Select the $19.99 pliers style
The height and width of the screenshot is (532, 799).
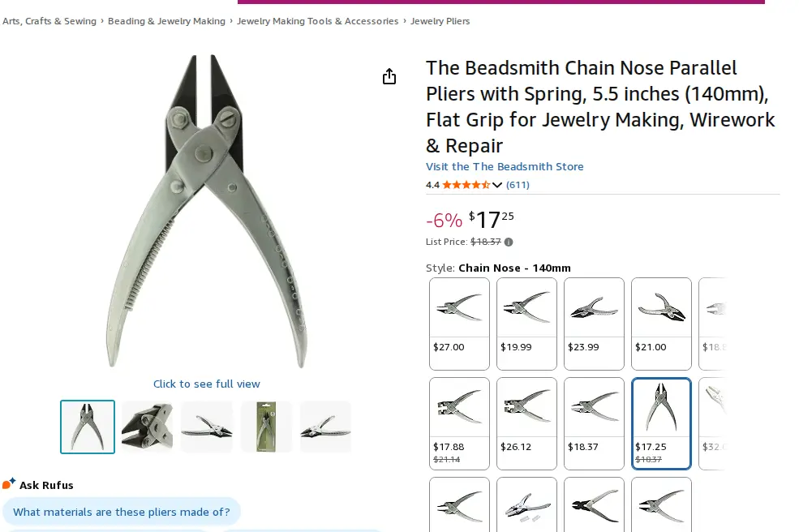526,324
